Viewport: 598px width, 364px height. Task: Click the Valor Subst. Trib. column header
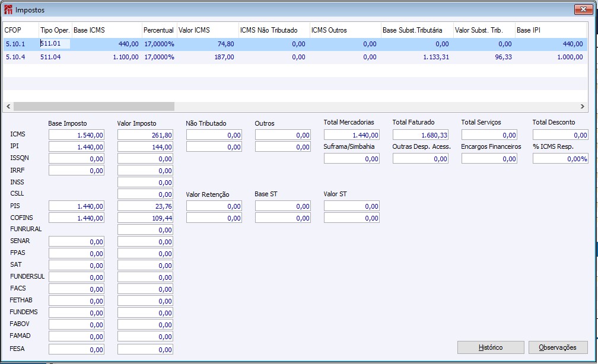pos(484,30)
